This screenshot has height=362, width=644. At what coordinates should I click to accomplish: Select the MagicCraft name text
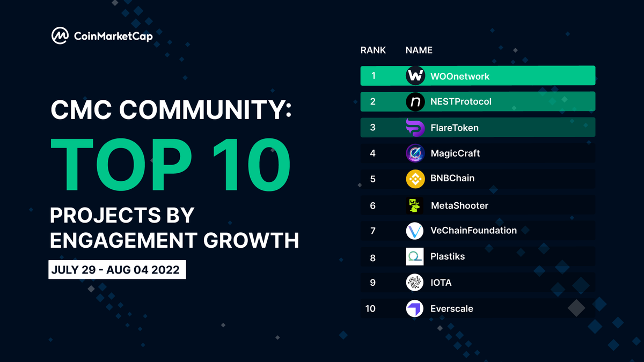tap(455, 153)
